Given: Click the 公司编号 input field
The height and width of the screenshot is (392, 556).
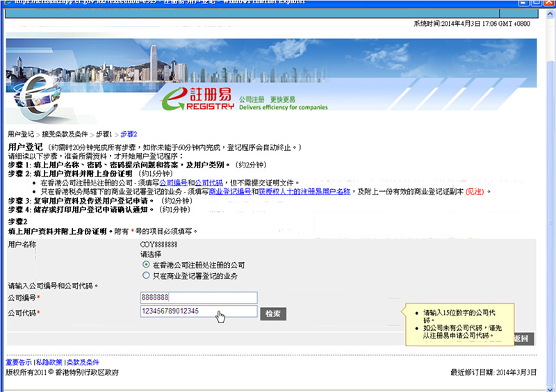Looking at the screenshot, I should coord(199,297).
